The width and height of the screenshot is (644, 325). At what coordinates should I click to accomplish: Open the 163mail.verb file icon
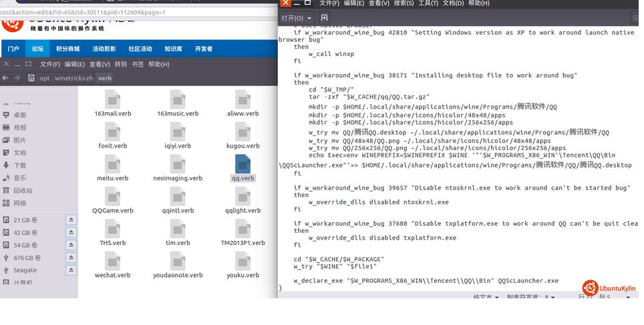point(112,99)
